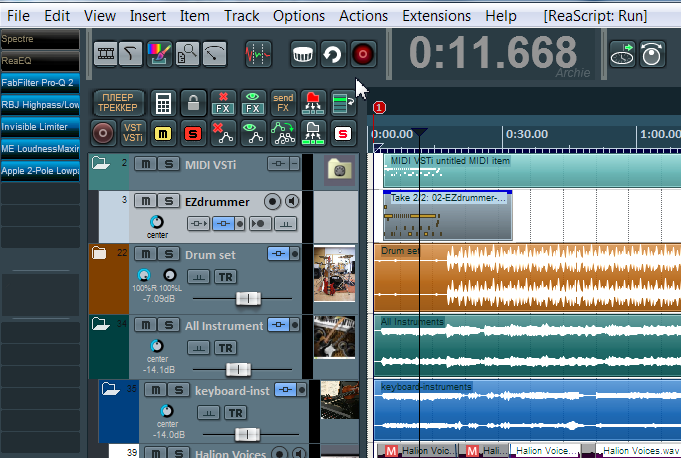Viewport: 681px width, 458px height.
Task: Open the Edit menu
Action: (57, 16)
